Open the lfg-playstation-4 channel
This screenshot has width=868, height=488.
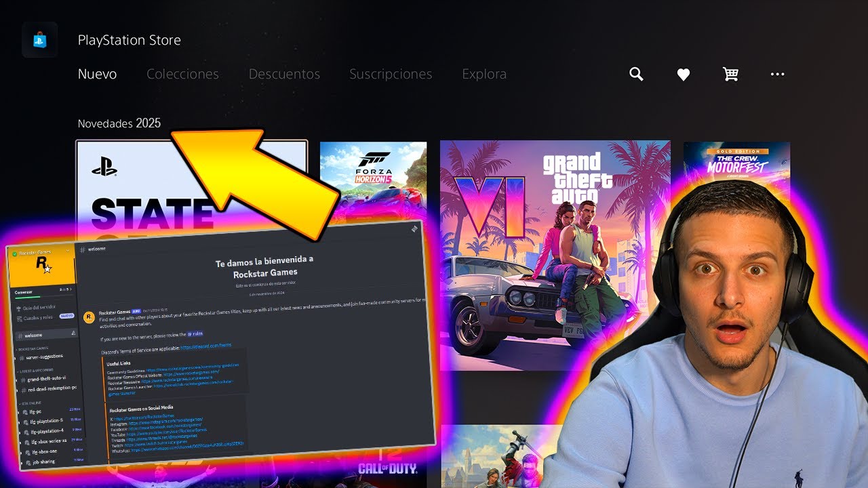coord(53,432)
